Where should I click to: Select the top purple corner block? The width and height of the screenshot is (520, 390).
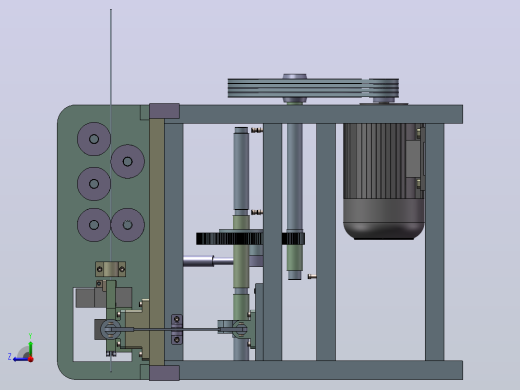click(x=165, y=111)
